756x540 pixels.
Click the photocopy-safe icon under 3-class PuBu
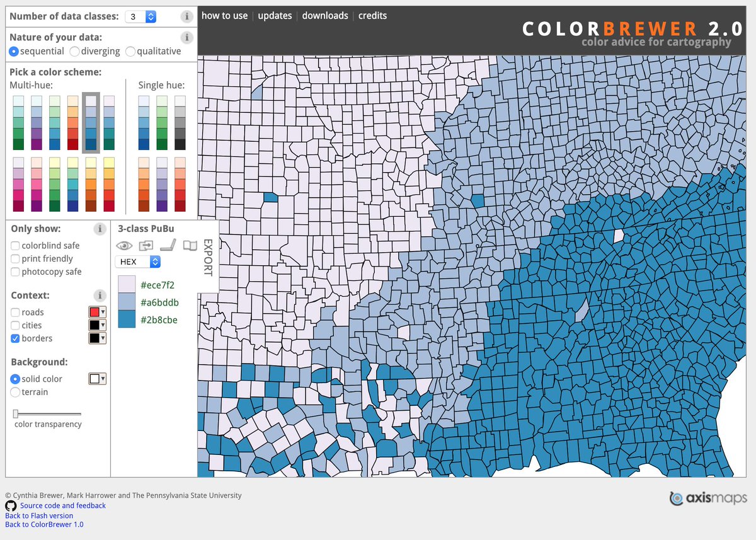coord(146,246)
